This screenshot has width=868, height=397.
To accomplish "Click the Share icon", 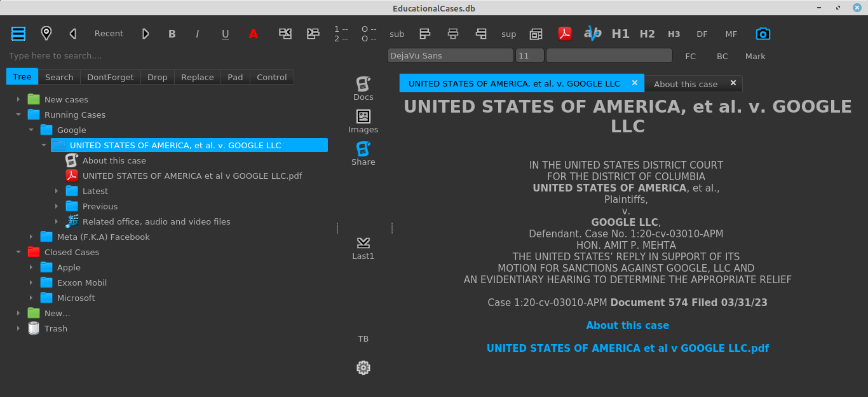I will pos(363,149).
